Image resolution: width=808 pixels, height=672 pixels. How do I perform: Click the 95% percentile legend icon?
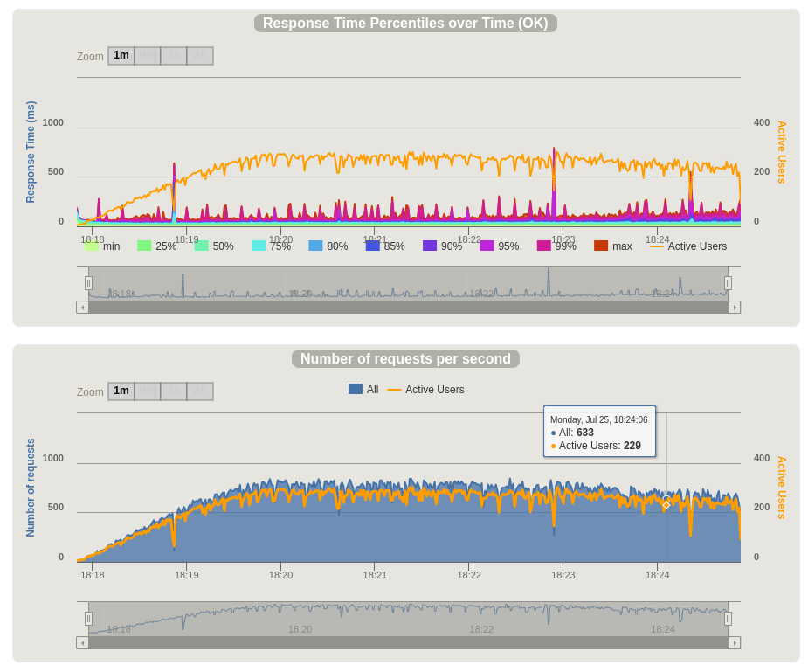(x=487, y=246)
